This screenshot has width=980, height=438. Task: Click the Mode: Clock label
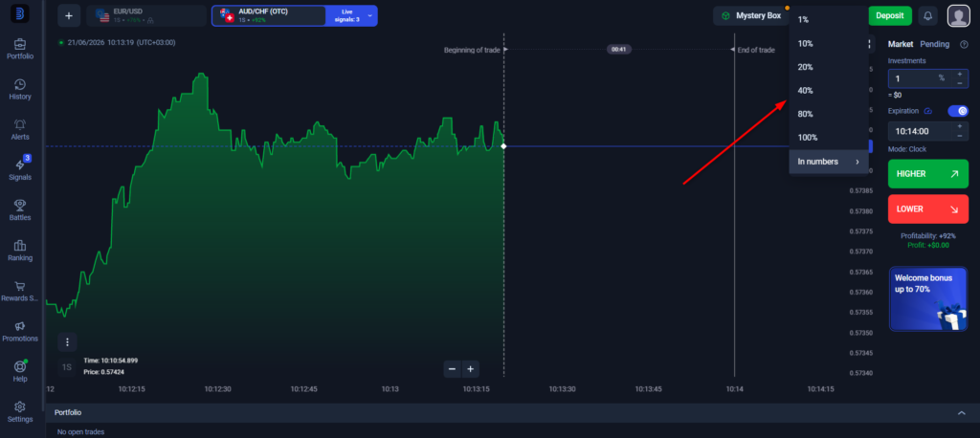907,149
